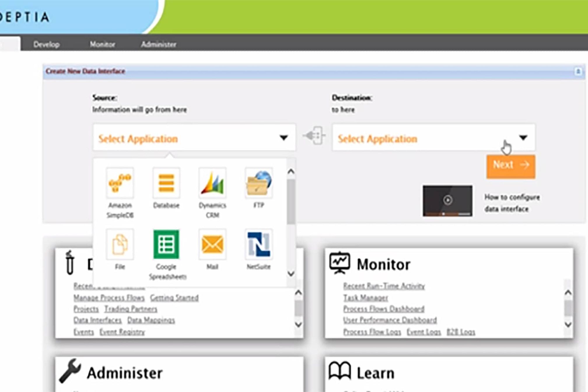Open the Trading Partners link

[x=131, y=309]
